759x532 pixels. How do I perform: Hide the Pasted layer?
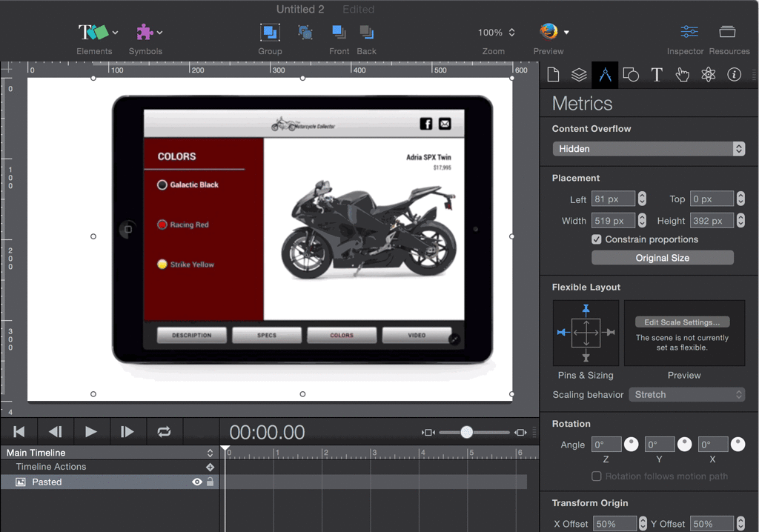[196, 482]
